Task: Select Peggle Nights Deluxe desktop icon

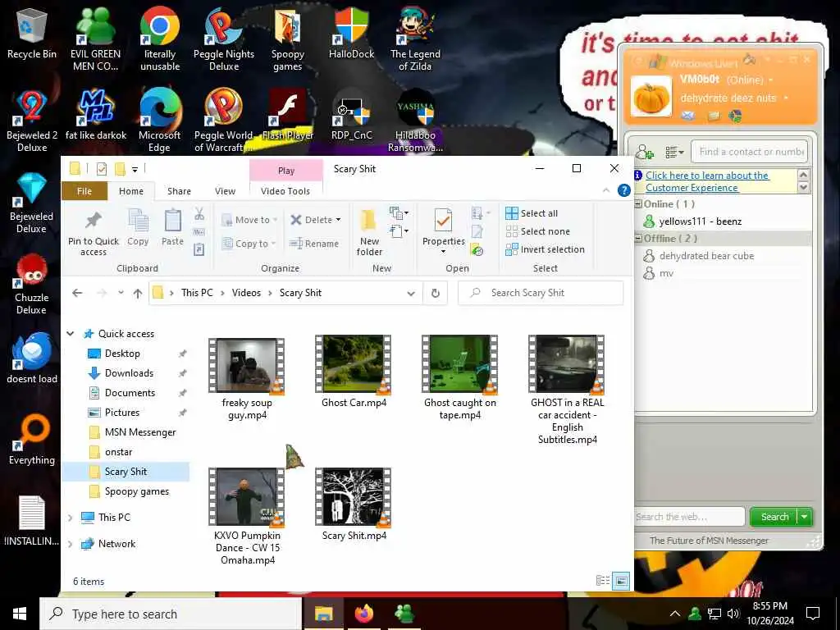Action: pyautogui.click(x=223, y=40)
